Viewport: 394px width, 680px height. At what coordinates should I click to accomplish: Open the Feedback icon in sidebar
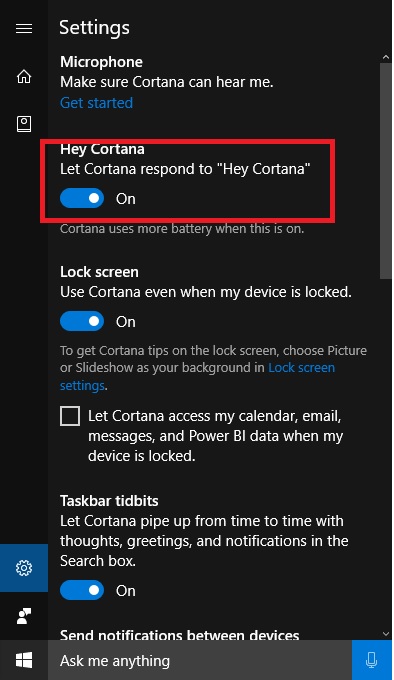pyautogui.click(x=24, y=616)
